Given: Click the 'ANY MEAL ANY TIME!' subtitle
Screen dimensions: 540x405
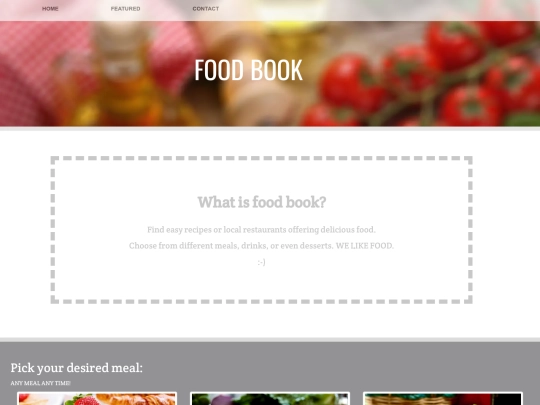Looking at the screenshot, I should tap(40, 383).
